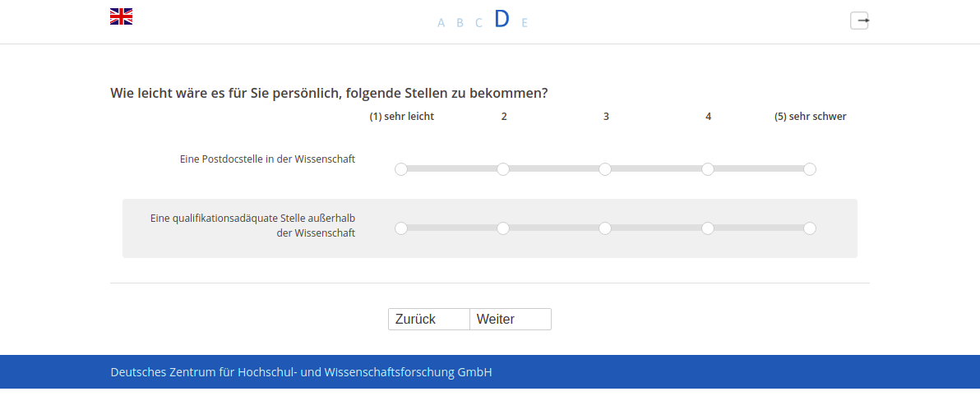Go to section A in progress indicator
This screenshot has width=980, height=396.
point(441,23)
